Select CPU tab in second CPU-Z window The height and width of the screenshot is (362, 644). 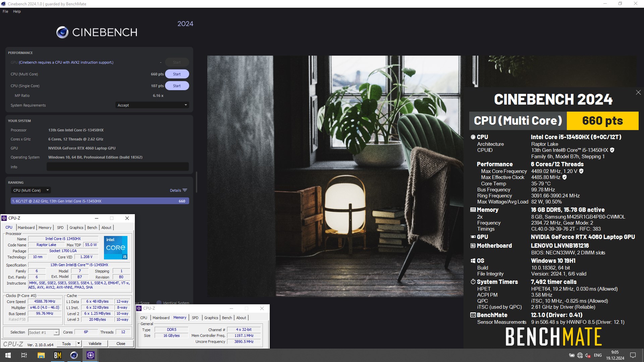(x=144, y=318)
